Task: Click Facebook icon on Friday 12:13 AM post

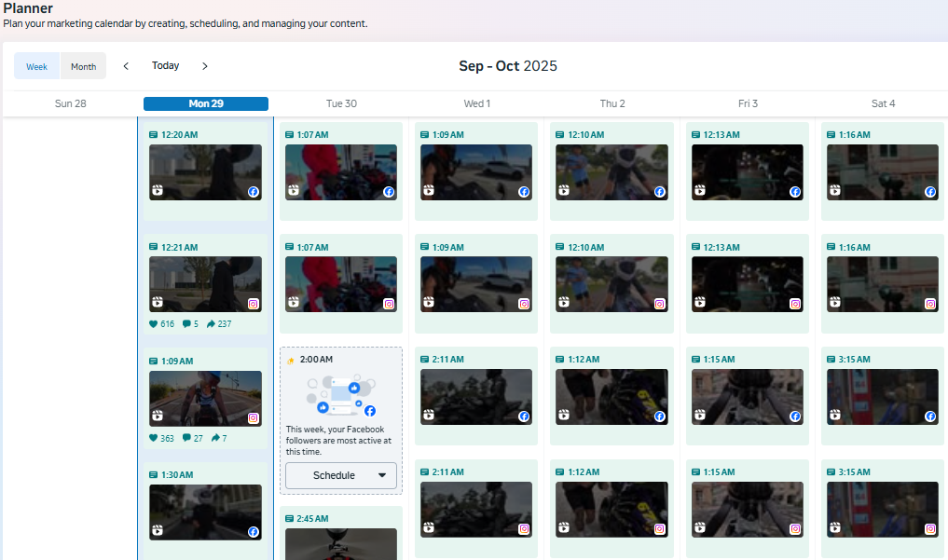Action: (x=795, y=192)
